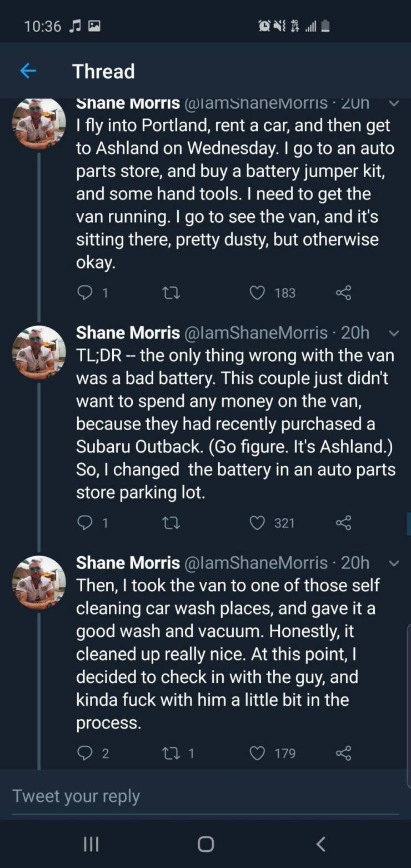
Task: Open Shane Morris profile from TL;DR tweet name
Action: click(x=128, y=332)
